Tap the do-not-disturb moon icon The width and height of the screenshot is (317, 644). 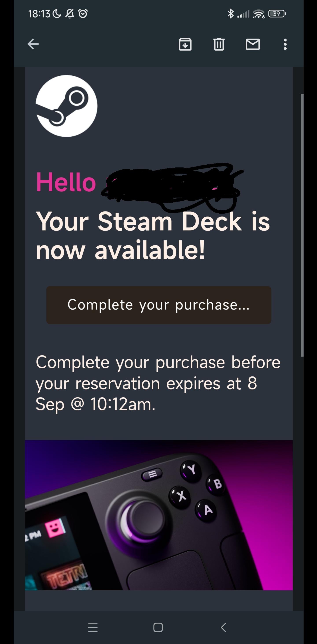click(57, 13)
